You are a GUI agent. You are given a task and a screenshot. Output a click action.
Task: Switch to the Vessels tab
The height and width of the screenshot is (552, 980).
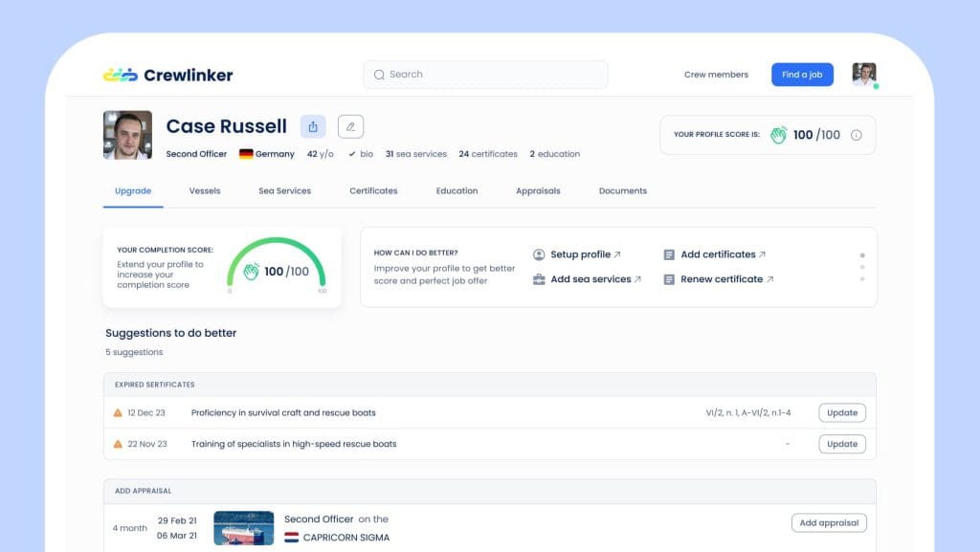[x=205, y=191]
